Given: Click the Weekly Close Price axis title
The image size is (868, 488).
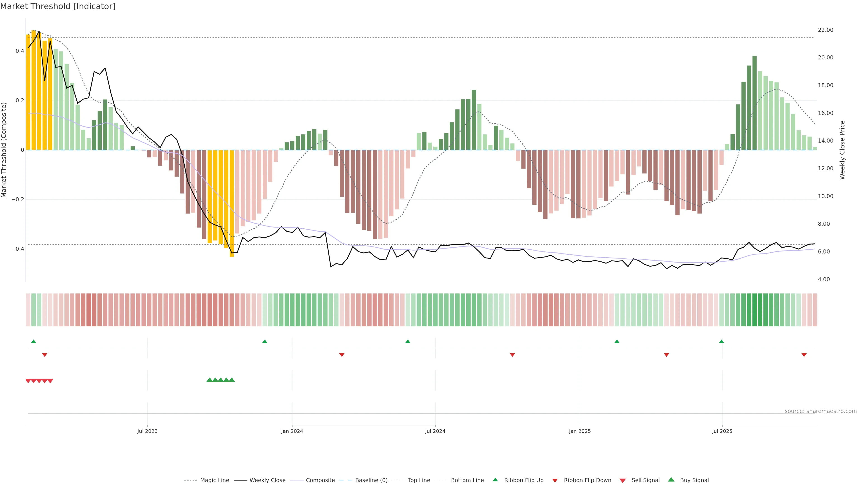Looking at the screenshot, I should (842, 150).
